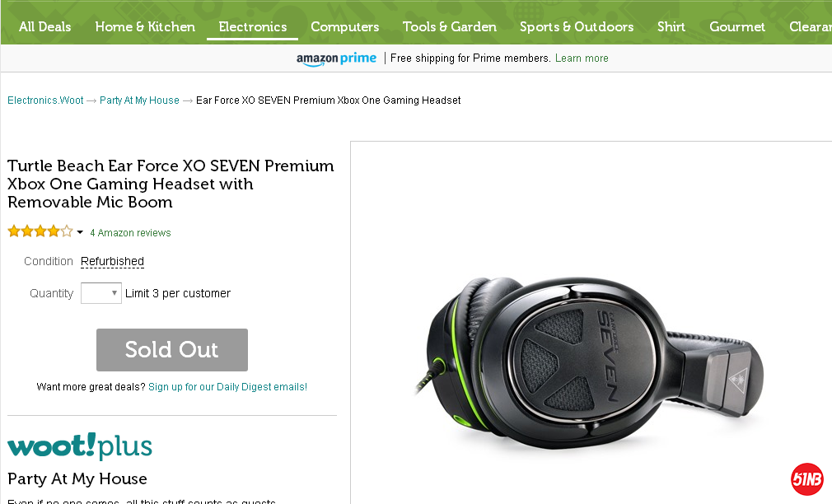The height and width of the screenshot is (504, 832).
Task: Sign up for Daily Digest emails
Action: [x=227, y=387]
